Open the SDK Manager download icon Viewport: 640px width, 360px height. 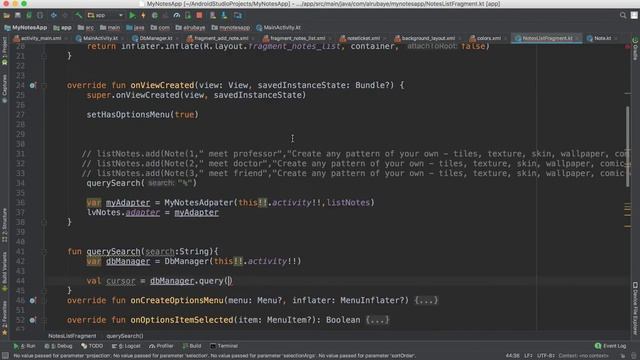click(224, 16)
